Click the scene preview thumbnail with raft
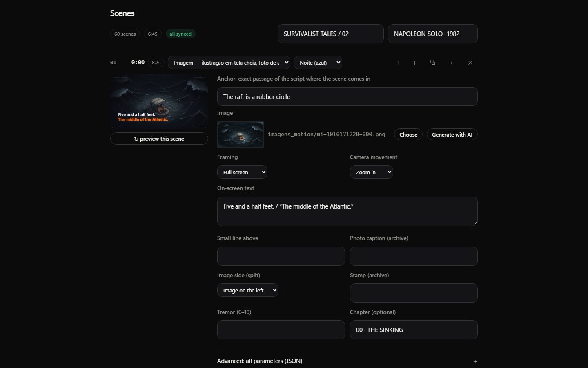588x368 pixels. [x=159, y=102]
